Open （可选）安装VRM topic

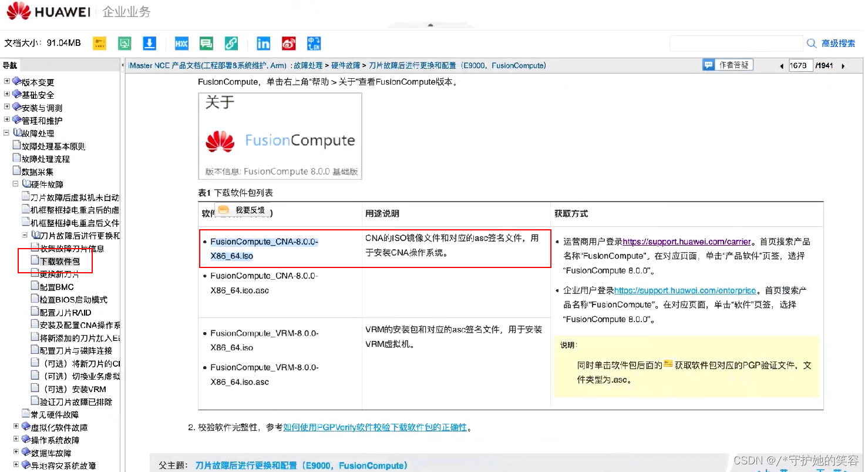pyautogui.click(x=73, y=389)
